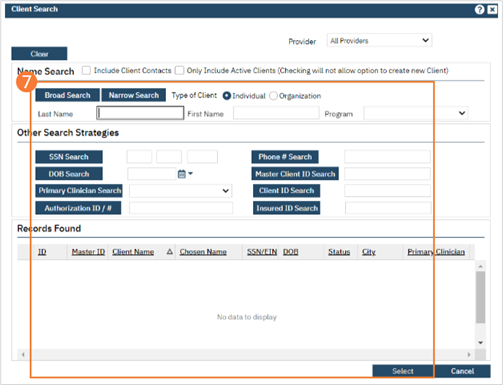Select the Individual client type
Viewport: 503px width, 385px height.
(227, 96)
